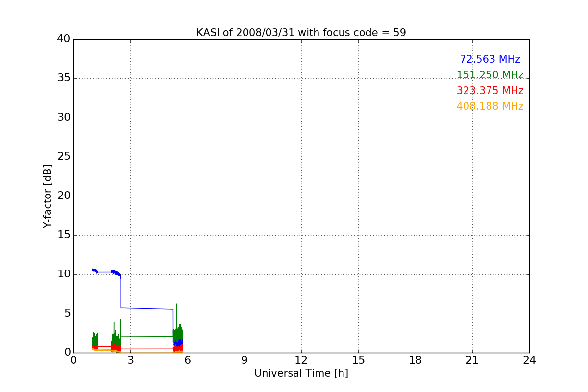Click the y-axis tick label 35
Screen dimensions: 588x392
(63, 78)
